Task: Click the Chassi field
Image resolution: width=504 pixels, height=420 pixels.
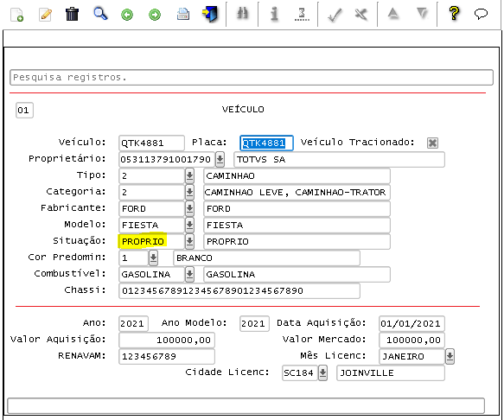Action: click(239, 291)
